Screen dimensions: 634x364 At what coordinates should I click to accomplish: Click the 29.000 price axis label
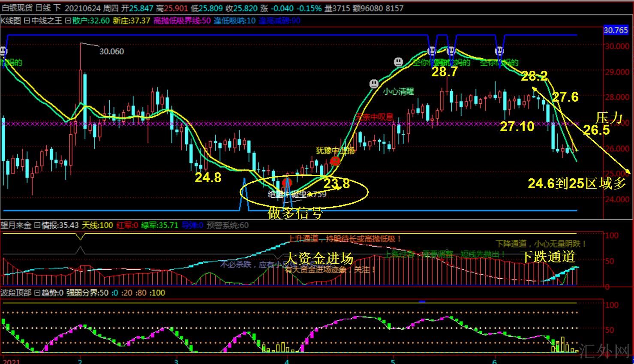pyautogui.click(x=618, y=72)
